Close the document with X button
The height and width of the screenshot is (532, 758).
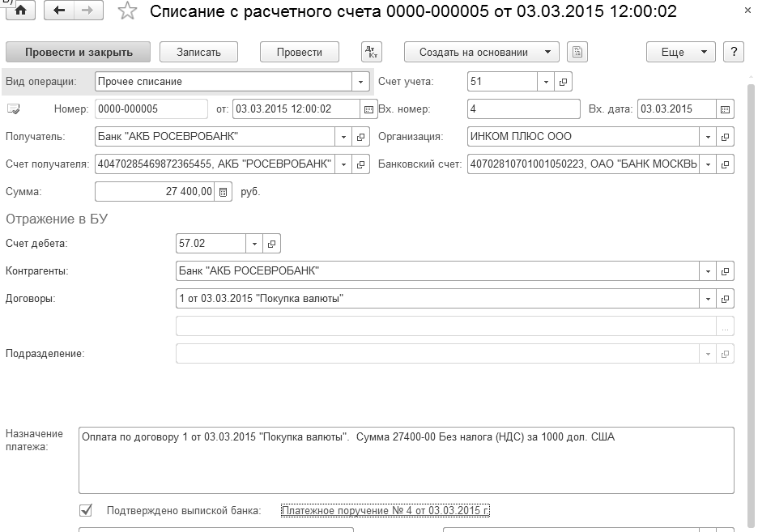pos(747,11)
